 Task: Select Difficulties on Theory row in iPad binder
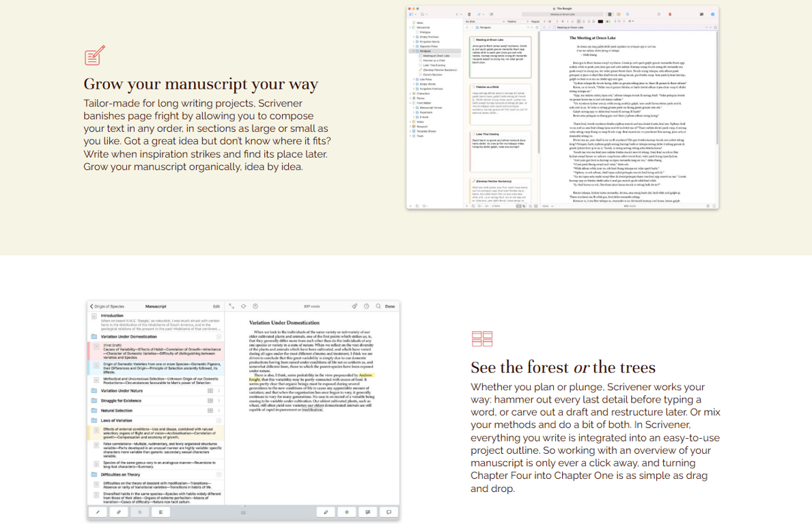(x=155, y=474)
